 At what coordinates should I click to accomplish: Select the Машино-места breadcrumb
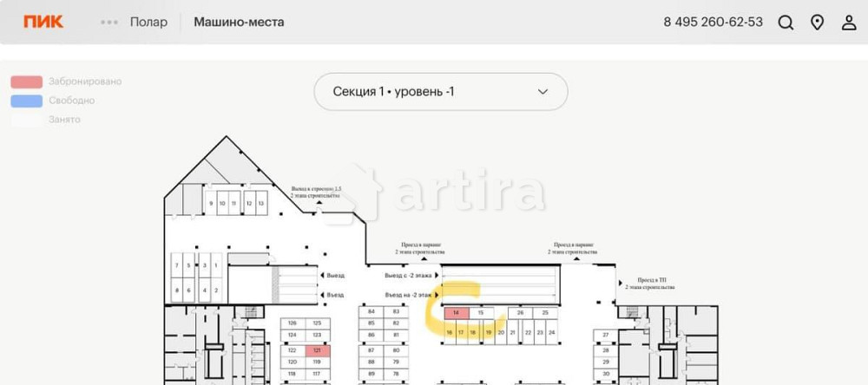[x=239, y=23]
